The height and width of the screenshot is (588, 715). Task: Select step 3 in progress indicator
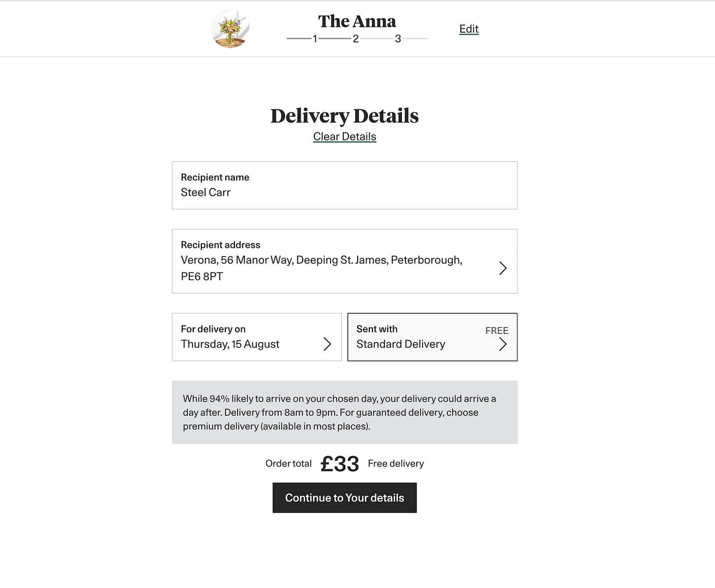click(x=398, y=39)
